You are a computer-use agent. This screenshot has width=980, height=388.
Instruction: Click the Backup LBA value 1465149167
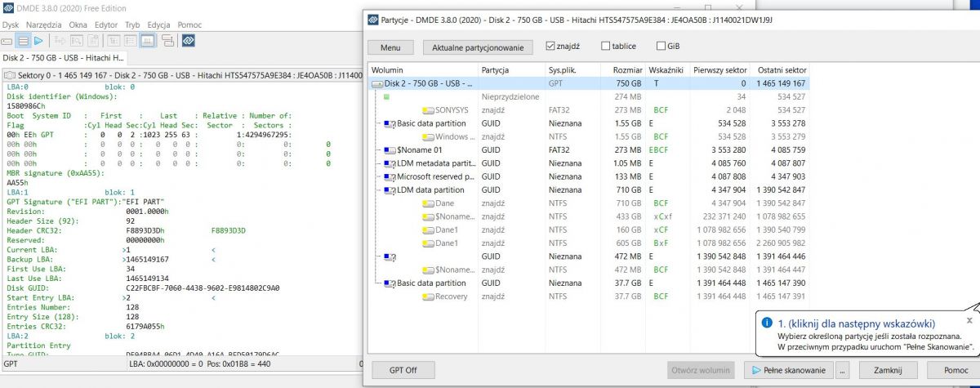(x=147, y=259)
